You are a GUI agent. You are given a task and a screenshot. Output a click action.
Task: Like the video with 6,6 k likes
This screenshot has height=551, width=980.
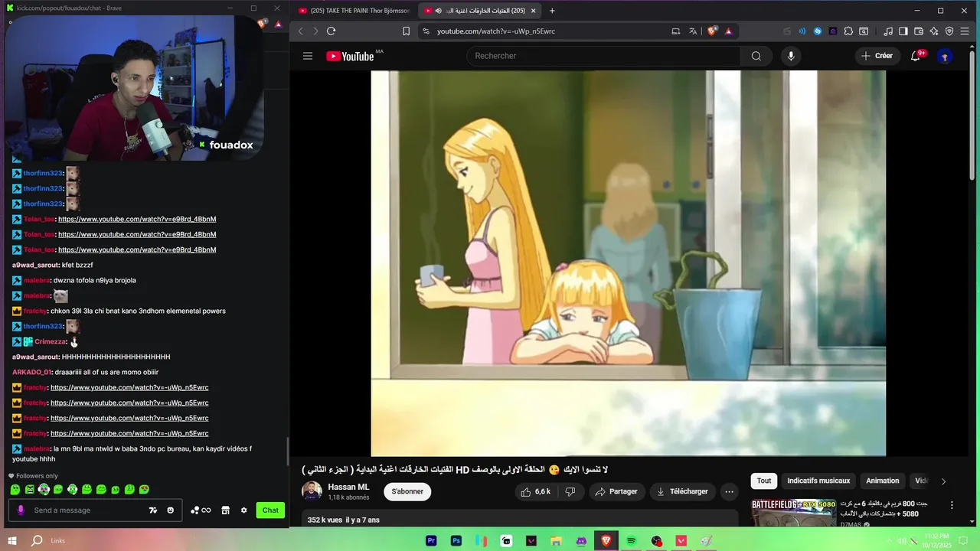(x=536, y=491)
